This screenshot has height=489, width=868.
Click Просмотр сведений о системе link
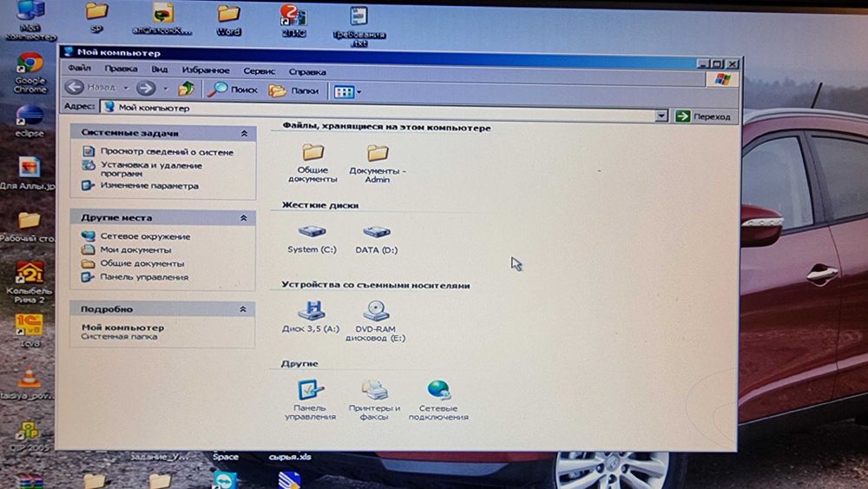tap(158, 151)
